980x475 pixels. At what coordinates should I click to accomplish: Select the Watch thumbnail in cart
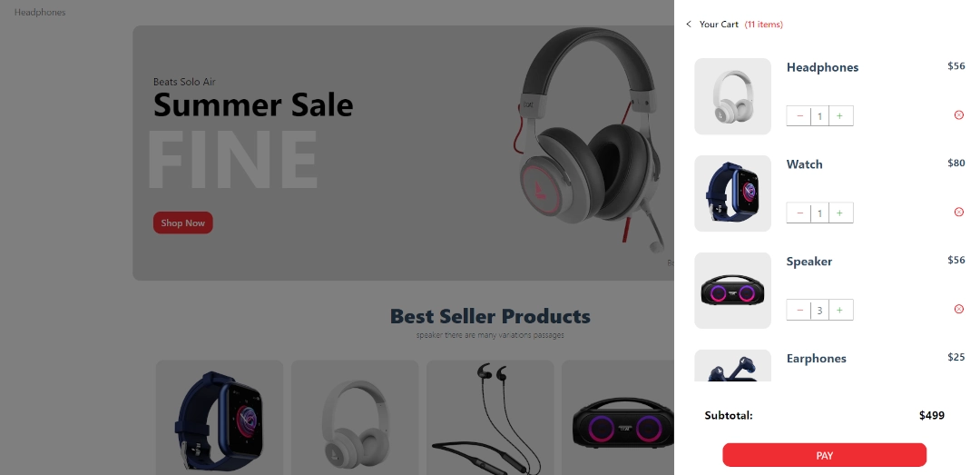(732, 193)
